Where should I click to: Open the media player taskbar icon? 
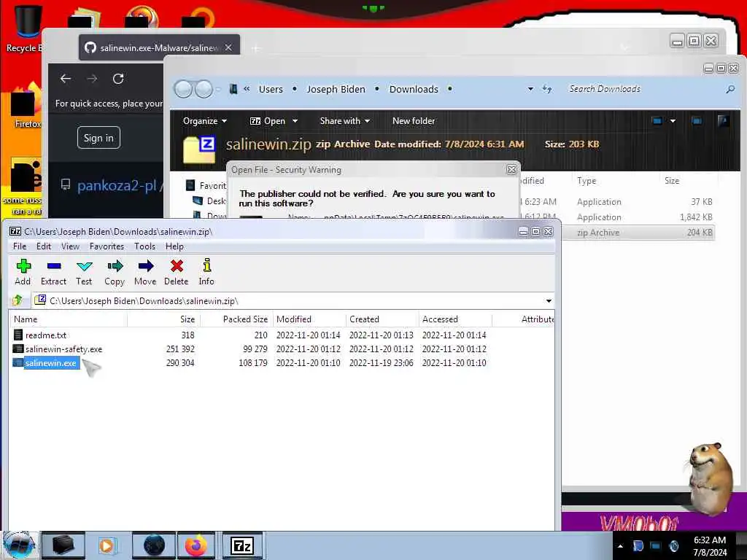point(108,545)
